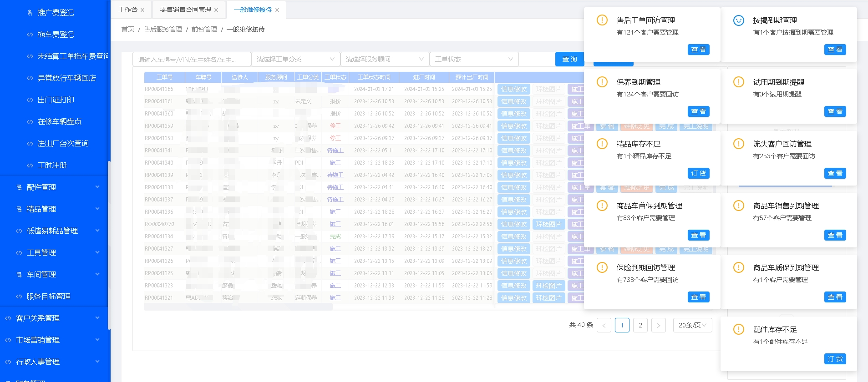The height and width of the screenshot is (382, 868).
Task: Expand the 低值易耗品管理 submenu arrow
Action: [97, 231]
